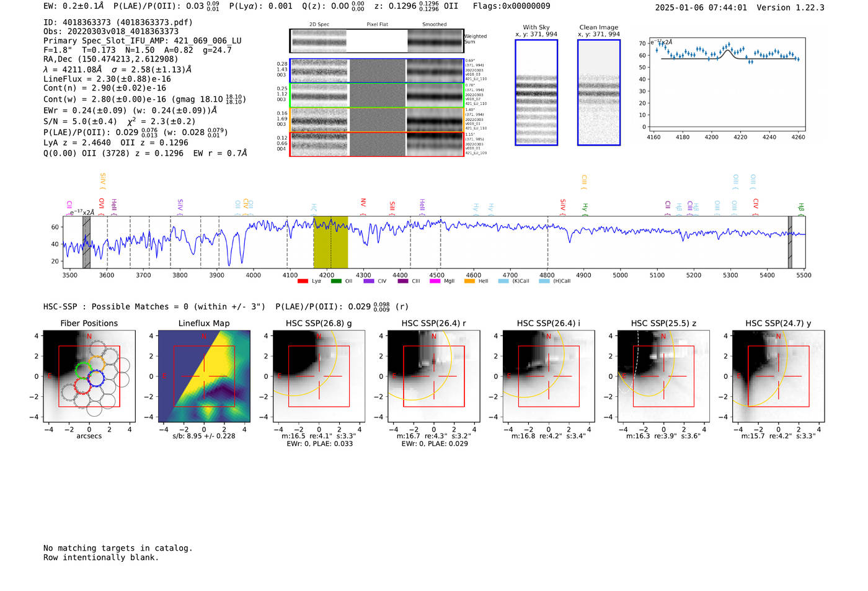
Task: Click the 'ID: 4018363373 (4018363373.pdf)' line
Action: 118,22
